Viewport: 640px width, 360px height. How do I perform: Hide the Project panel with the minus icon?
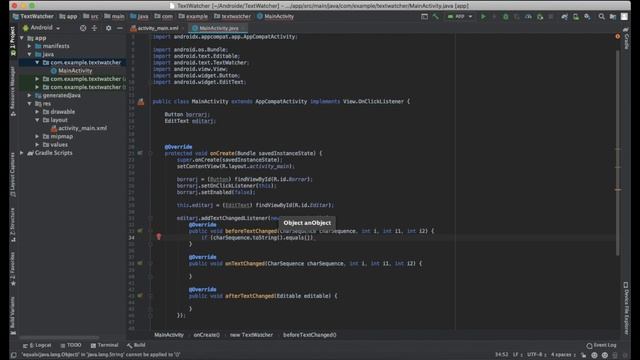click(x=120, y=28)
